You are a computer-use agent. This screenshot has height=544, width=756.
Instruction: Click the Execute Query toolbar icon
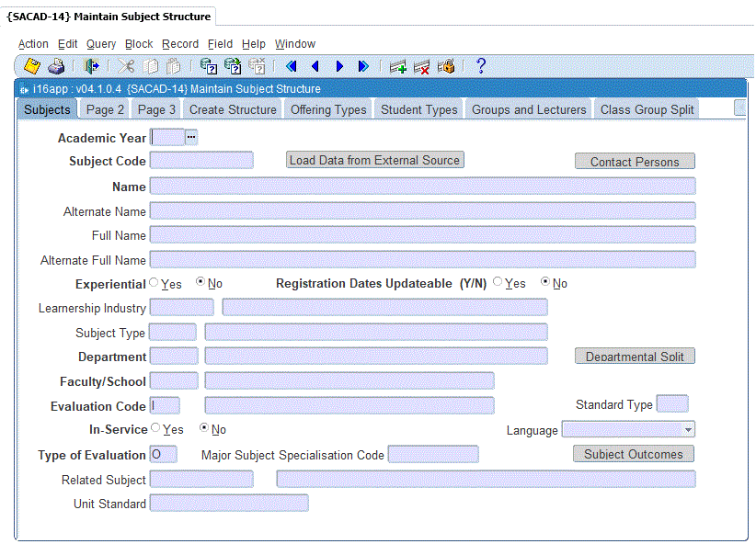coord(233,66)
